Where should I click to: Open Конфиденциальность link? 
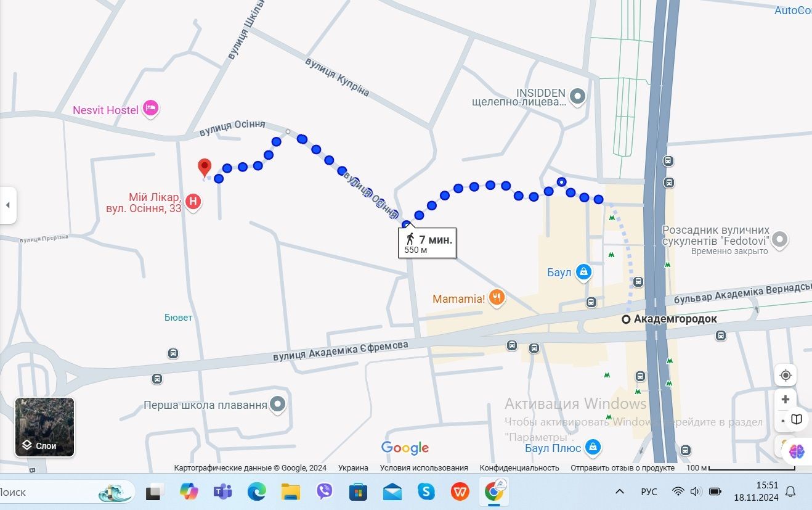pos(519,467)
